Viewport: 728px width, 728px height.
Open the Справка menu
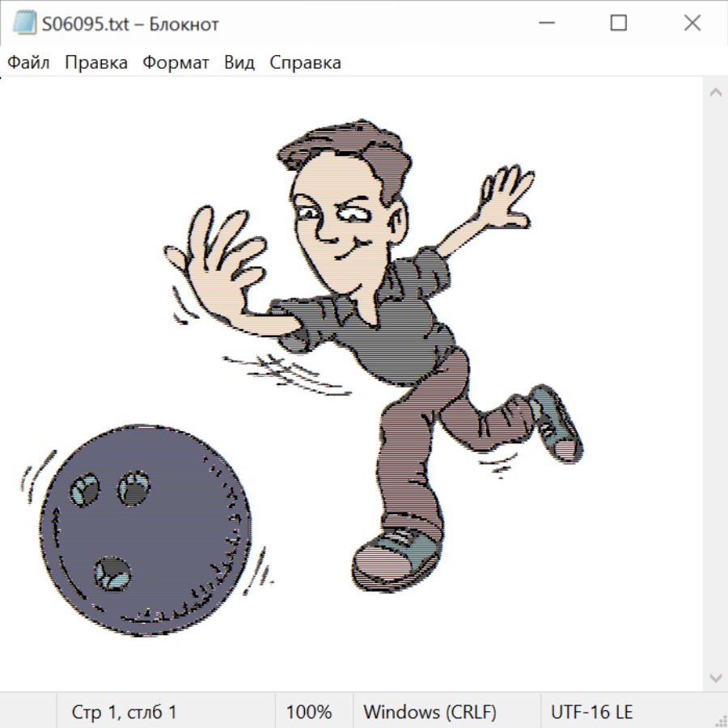click(305, 62)
